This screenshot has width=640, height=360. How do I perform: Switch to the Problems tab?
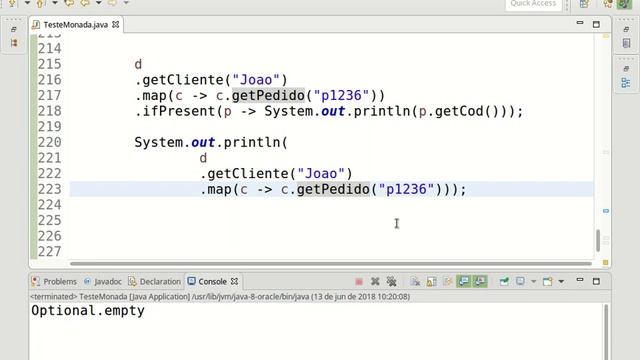(54, 282)
